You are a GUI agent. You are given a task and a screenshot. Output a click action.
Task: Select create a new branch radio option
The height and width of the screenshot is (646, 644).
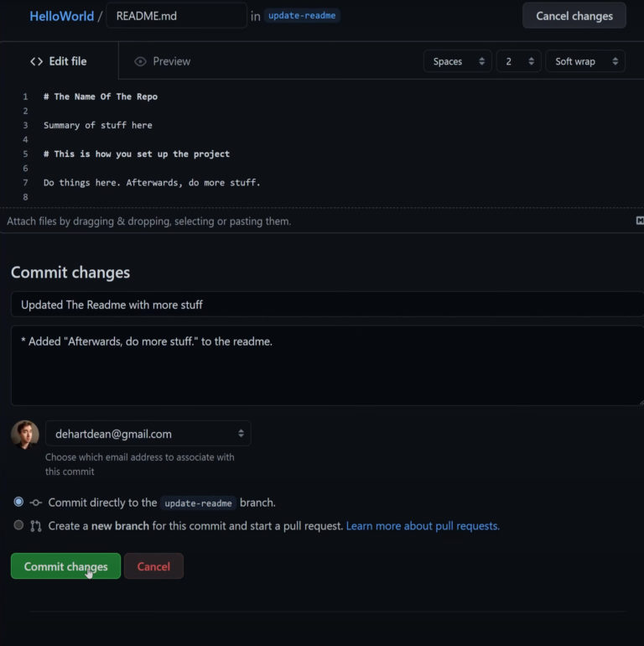(x=18, y=525)
